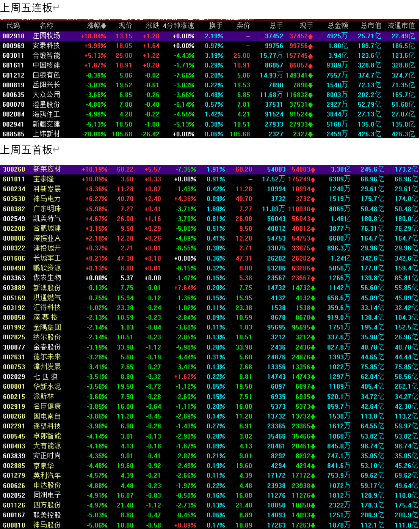Image resolution: width=420 pixels, height=529 pixels.
Task: Open stock 大众公用
Action: [46, 95]
